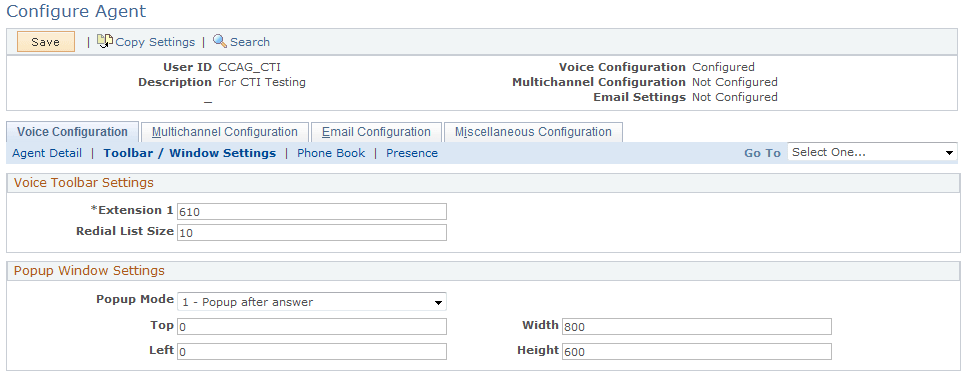Click the description text For CTI Testing
The width and height of the screenshot is (967, 377).
pyautogui.click(x=261, y=82)
